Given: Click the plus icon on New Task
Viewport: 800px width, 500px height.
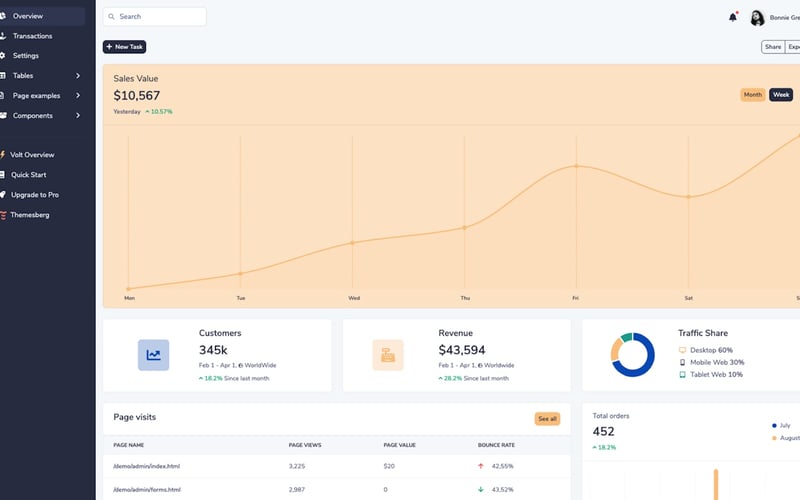Looking at the screenshot, I should [109, 47].
